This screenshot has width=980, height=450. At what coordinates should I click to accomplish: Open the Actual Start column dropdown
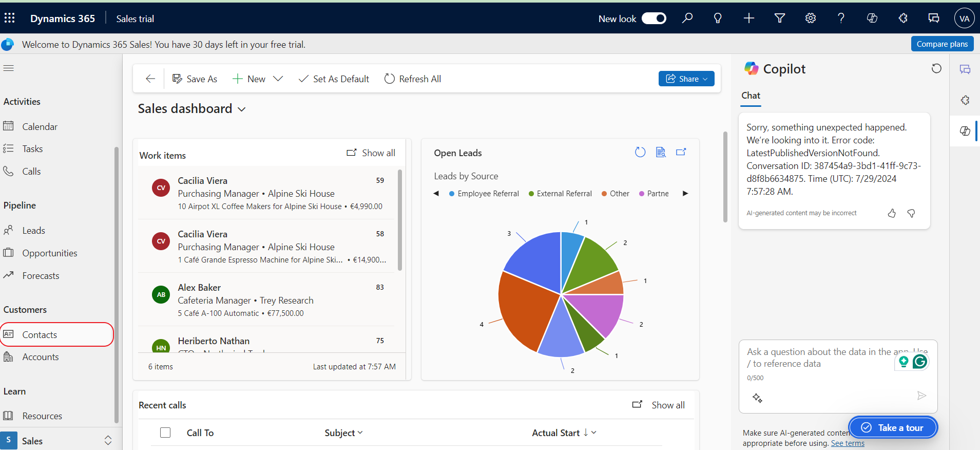(594, 433)
